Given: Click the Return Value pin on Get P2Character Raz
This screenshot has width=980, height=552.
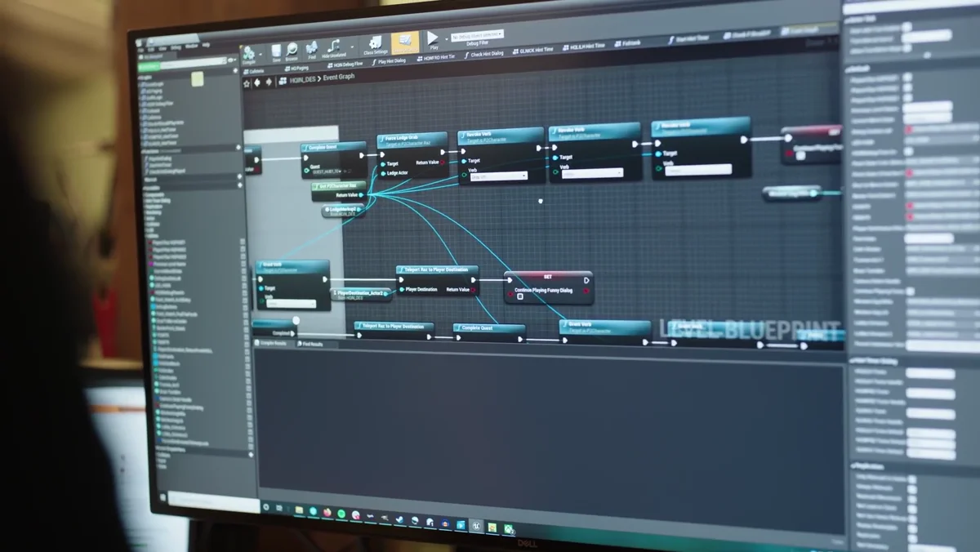Looking at the screenshot, I should click(363, 195).
